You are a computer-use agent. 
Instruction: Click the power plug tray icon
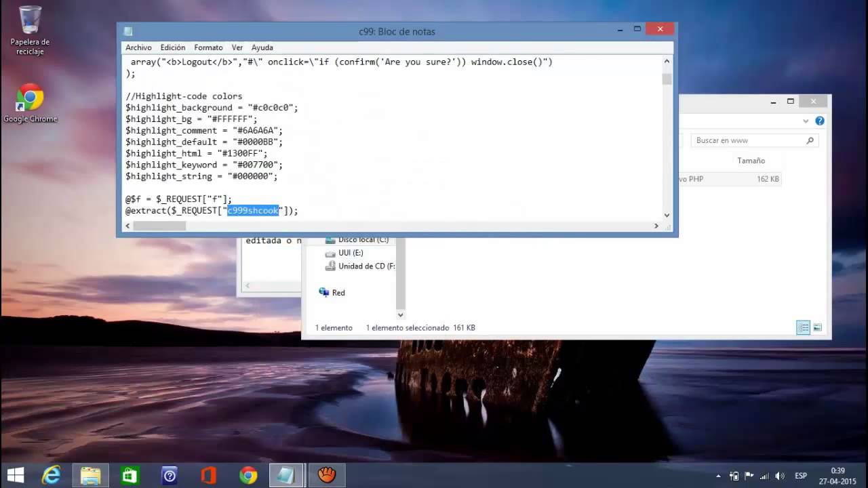click(x=734, y=476)
